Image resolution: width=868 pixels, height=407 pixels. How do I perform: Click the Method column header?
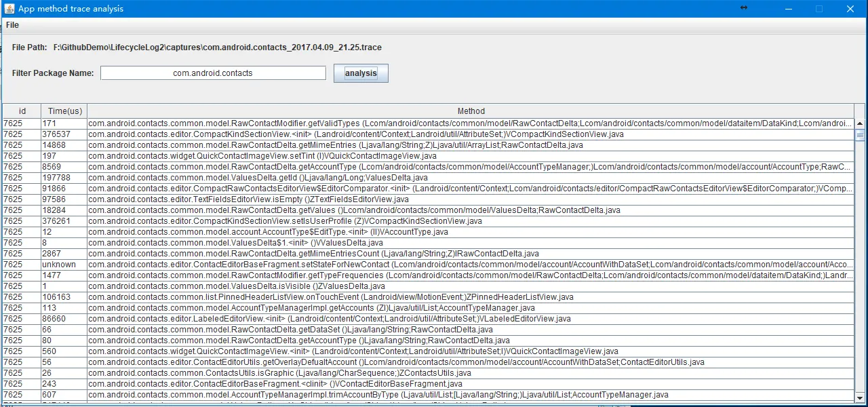[471, 111]
